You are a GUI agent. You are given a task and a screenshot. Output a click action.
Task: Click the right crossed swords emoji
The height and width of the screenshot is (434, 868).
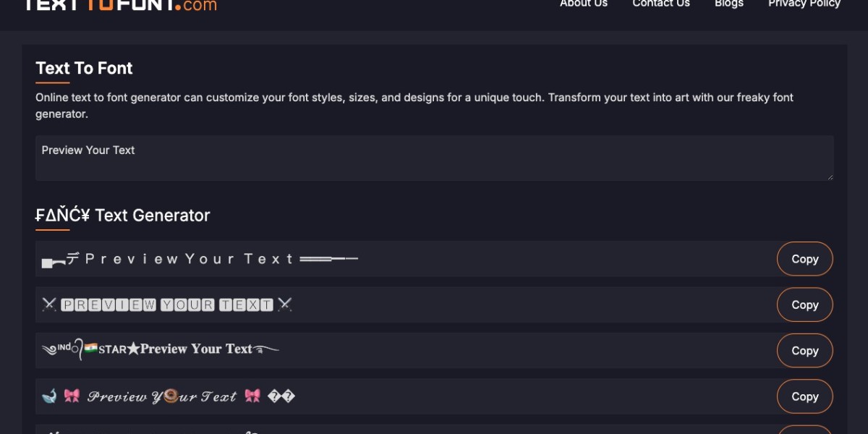click(284, 305)
